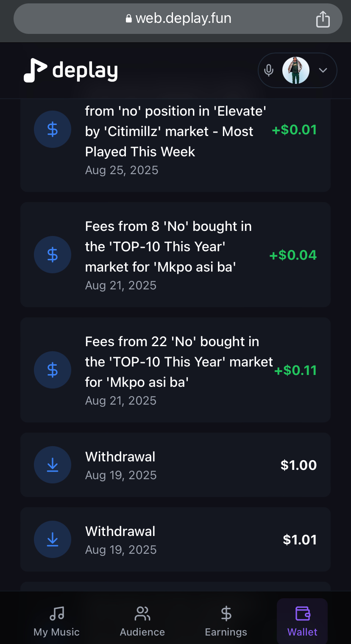Screen dimensions: 351x644
Task: Tap the Safari share icon
Action: pos(323,19)
